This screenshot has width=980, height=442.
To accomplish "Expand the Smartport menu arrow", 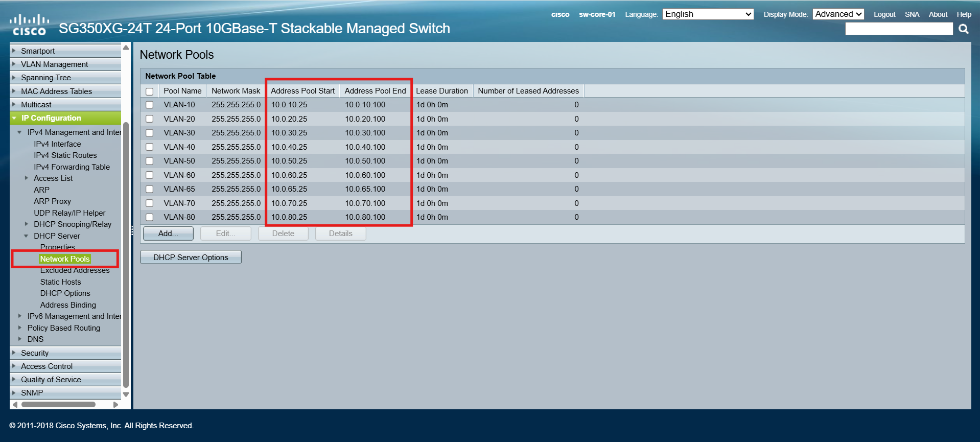I will tap(14, 51).
